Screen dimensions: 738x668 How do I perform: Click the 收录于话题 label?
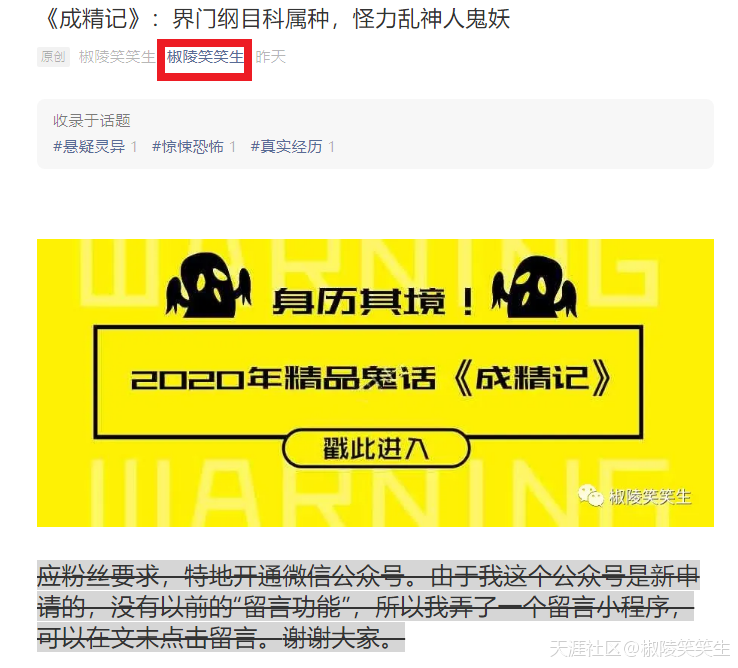[x=91, y=121]
